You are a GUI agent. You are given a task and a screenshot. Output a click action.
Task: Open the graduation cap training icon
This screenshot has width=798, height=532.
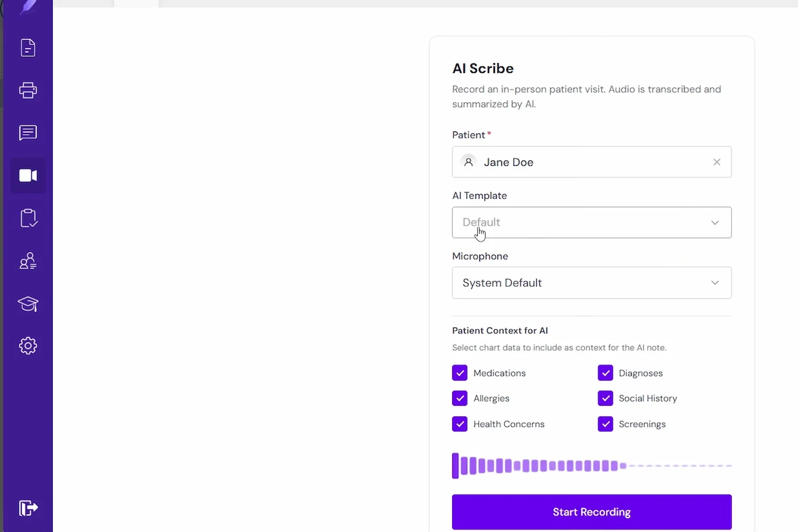28,303
